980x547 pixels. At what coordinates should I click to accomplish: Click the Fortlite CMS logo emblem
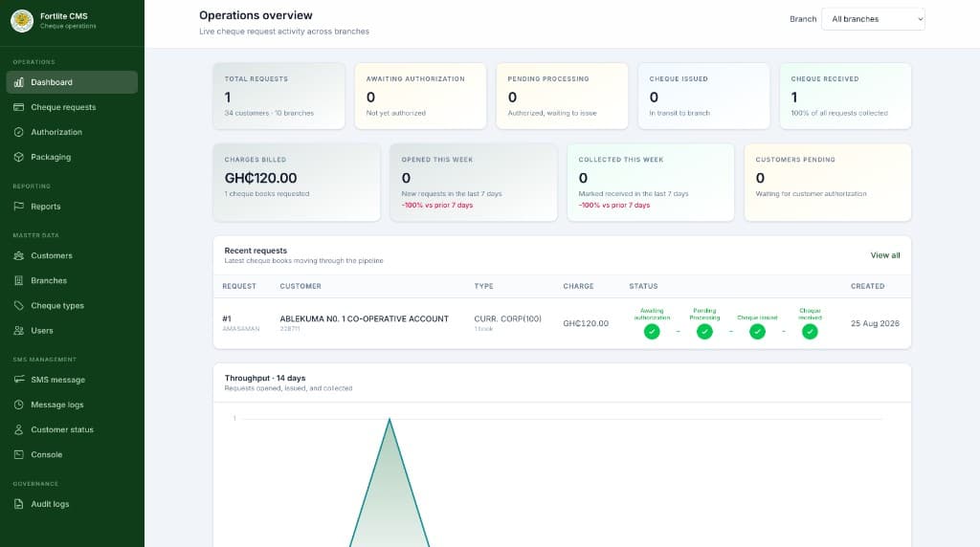(22, 21)
